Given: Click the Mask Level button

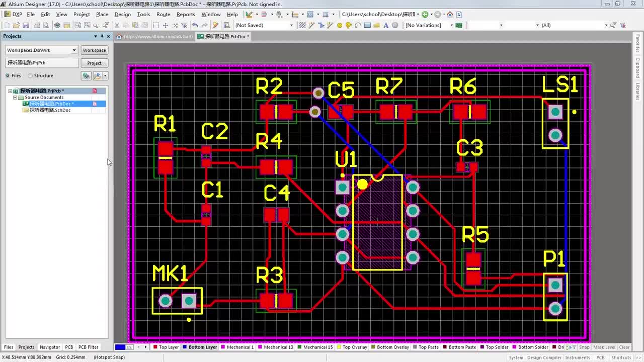Looking at the screenshot, I should pos(604,347).
